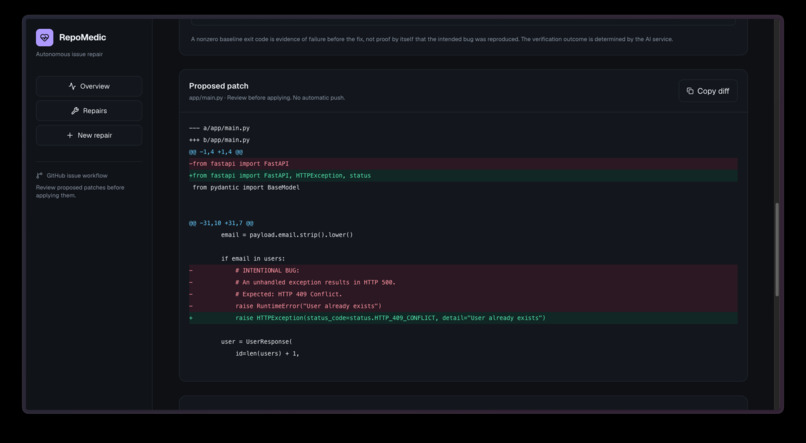Screen dimensions: 806x443
Task: Copy the diff with Copy diff button
Action: point(708,91)
